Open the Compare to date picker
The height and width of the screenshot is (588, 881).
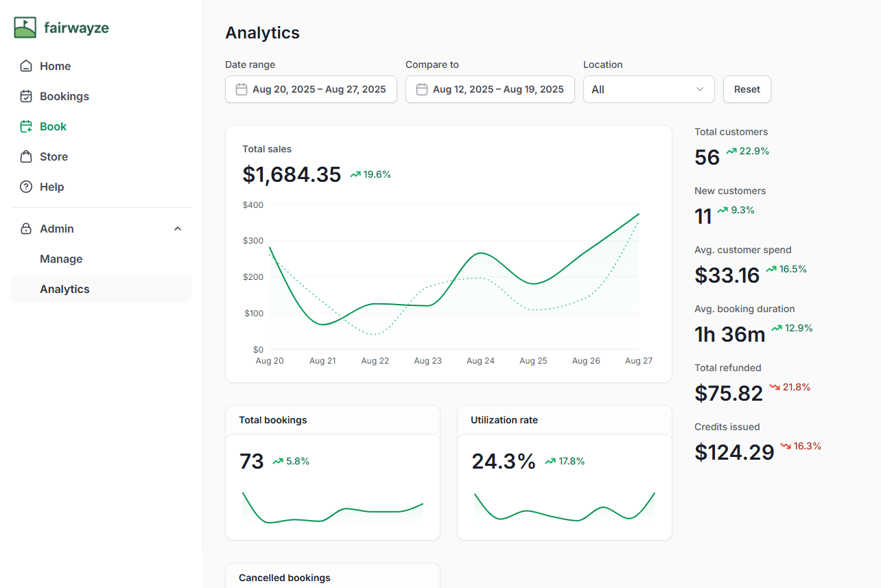click(490, 89)
